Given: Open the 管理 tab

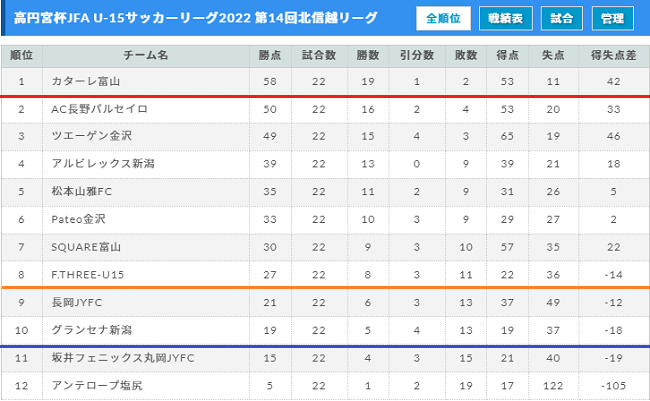Looking at the screenshot, I should click(612, 18).
